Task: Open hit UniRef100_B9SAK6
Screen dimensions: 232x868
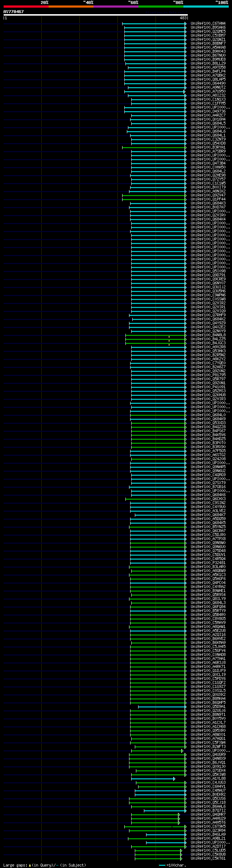Action: [x=208, y=28]
